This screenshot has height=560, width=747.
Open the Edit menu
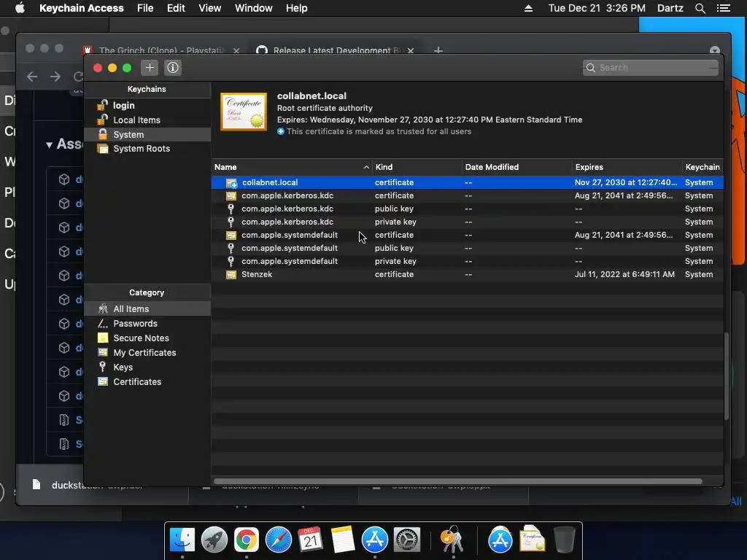pos(176,8)
